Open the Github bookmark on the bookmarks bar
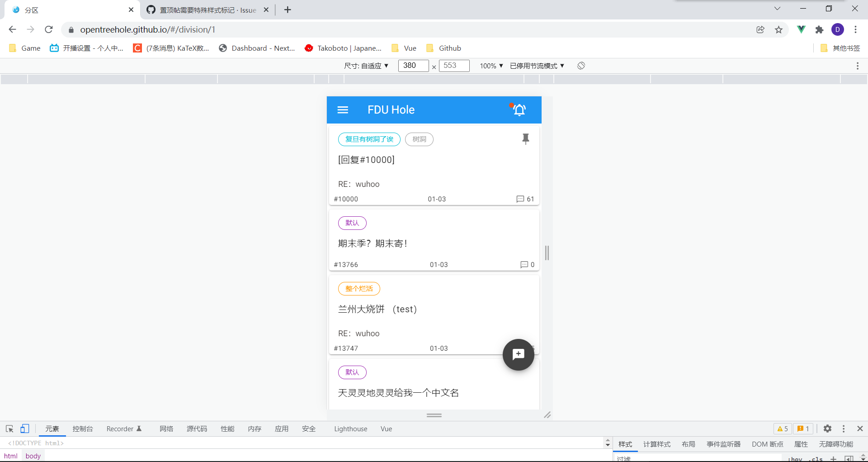 point(443,48)
